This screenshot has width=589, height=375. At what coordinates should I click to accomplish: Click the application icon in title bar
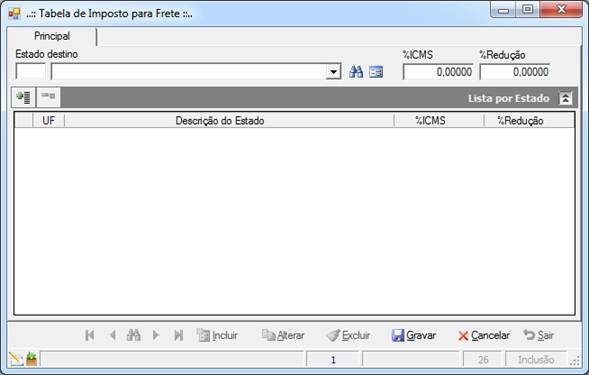point(14,14)
